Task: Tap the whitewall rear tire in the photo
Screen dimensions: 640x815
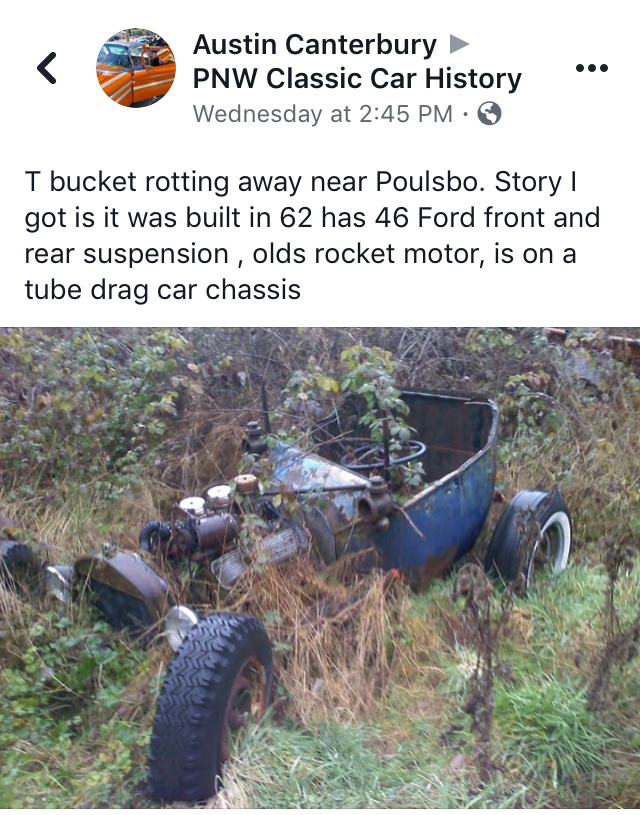Action: (530, 535)
